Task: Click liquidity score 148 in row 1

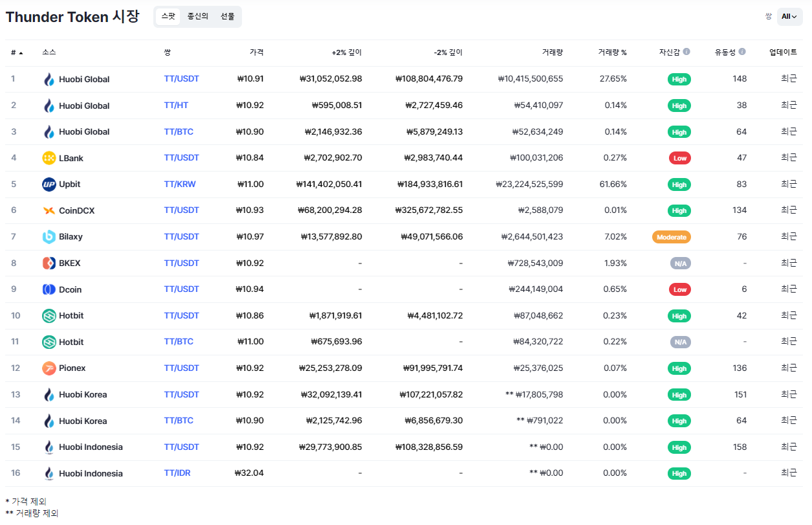Action: point(740,79)
